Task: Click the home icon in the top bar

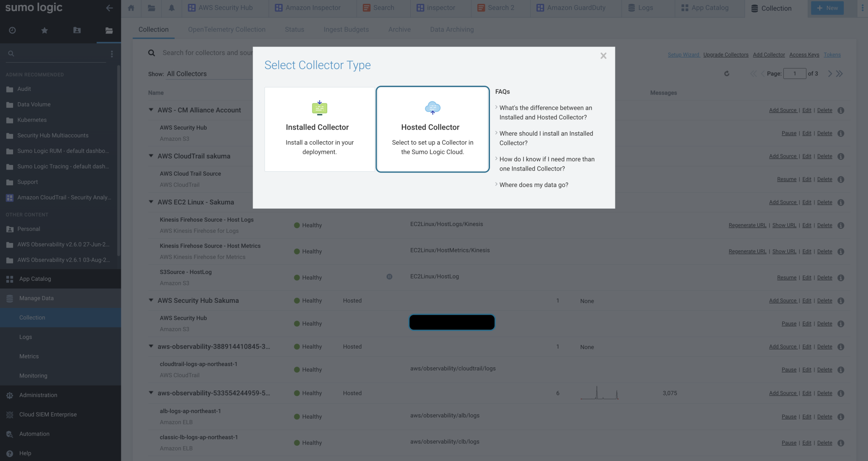Action: click(131, 8)
